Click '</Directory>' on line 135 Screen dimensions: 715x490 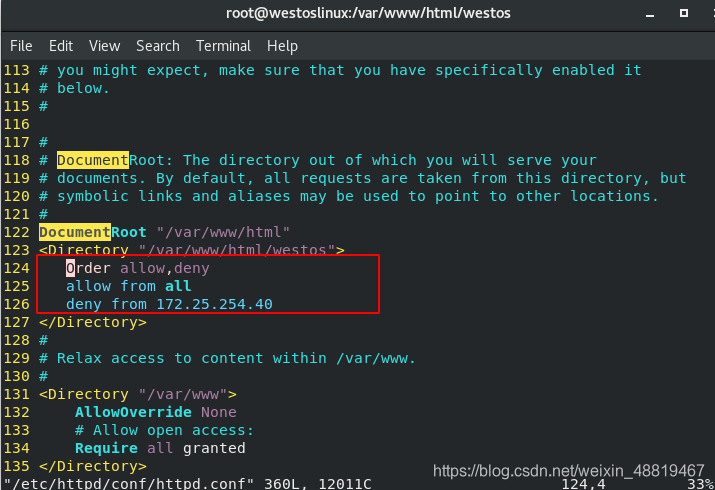93,466
